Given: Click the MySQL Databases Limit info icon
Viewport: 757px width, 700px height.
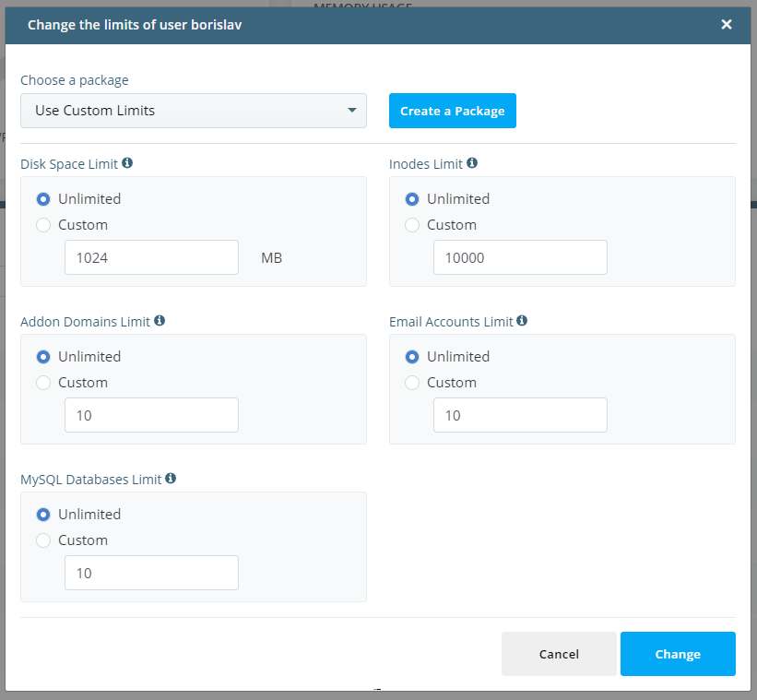Looking at the screenshot, I should point(170,479).
